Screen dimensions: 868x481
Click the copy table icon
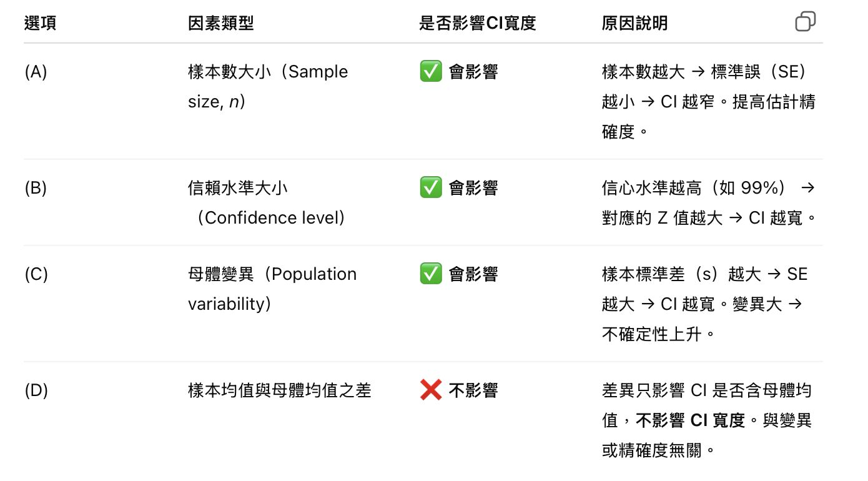point(805,22)
